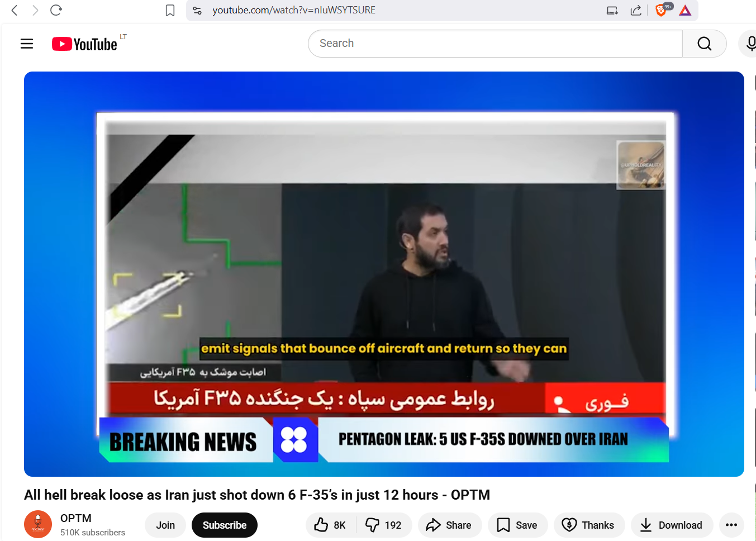This screenshot has width=756, height=541.
Task: Open the cast to device icon
Action: pos(612,10)
